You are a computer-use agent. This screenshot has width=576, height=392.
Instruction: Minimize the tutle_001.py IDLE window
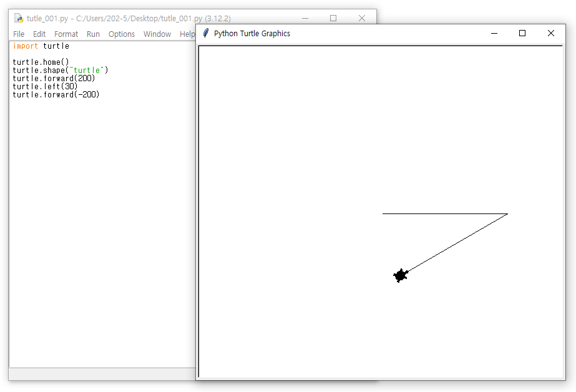tap(305, 18)
